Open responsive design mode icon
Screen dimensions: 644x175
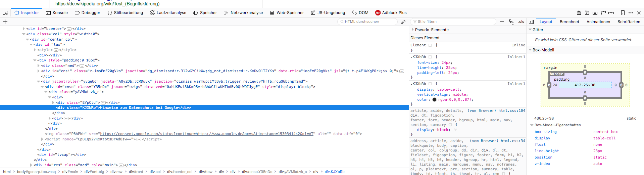coord(623,13)
